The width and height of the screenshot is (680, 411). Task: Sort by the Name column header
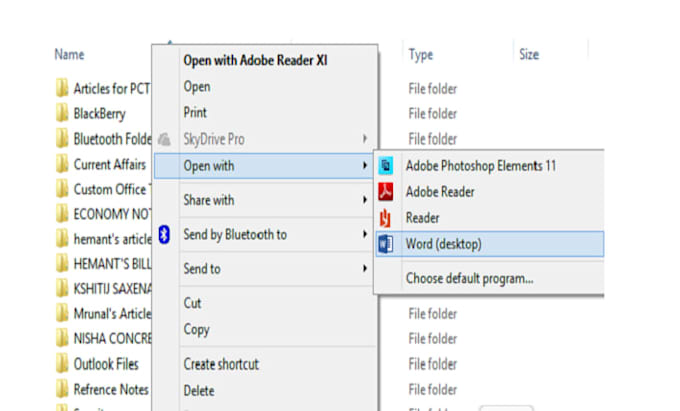[69, 55]
